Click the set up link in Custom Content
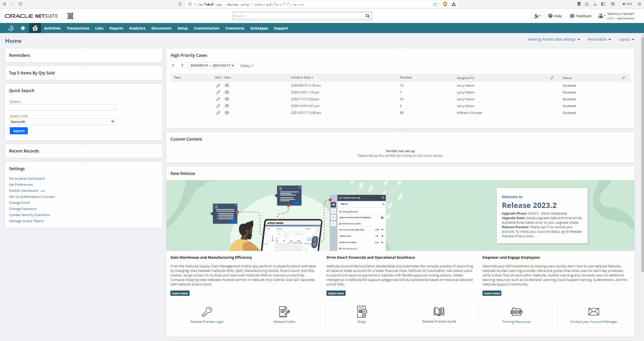Screen dimensions: 644x341 pyautogui.click(x=373, y=156)
